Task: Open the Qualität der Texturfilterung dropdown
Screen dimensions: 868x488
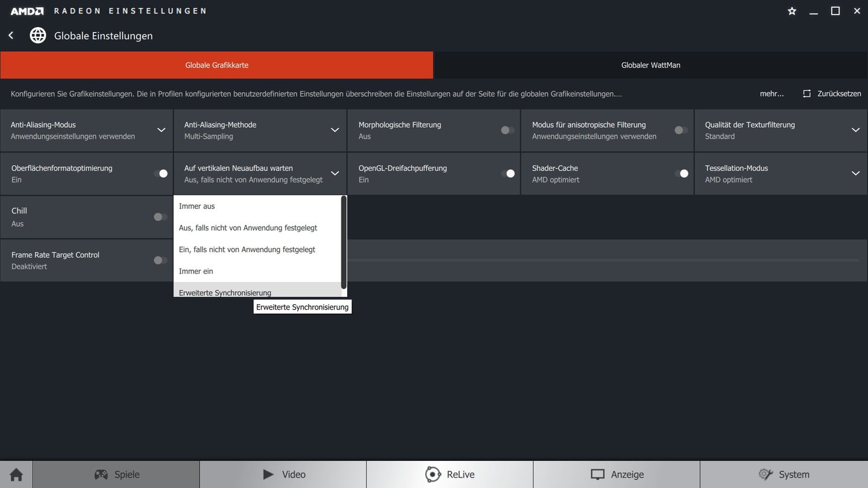Action: coord(855,130)
